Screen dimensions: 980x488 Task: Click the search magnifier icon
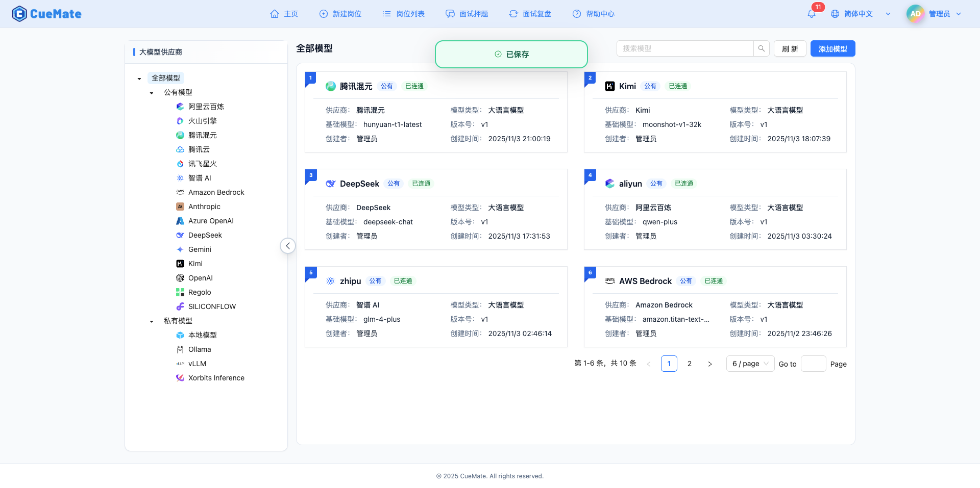coord(761,48)
